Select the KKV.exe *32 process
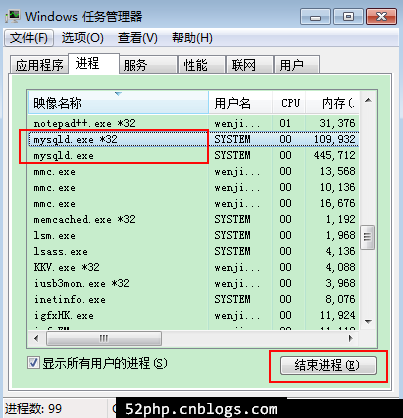This screenshot has height=418, width=403. 193,267
